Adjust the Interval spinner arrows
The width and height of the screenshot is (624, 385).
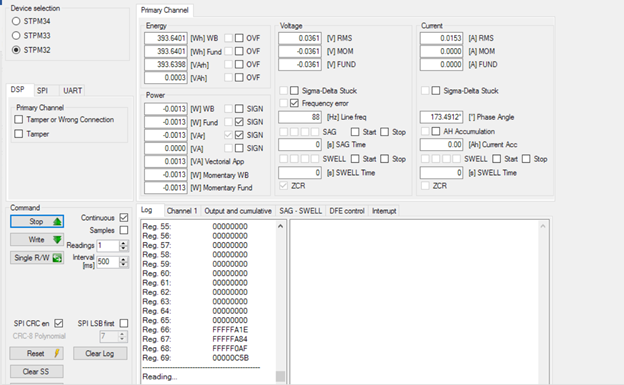[x=124, y=262]
